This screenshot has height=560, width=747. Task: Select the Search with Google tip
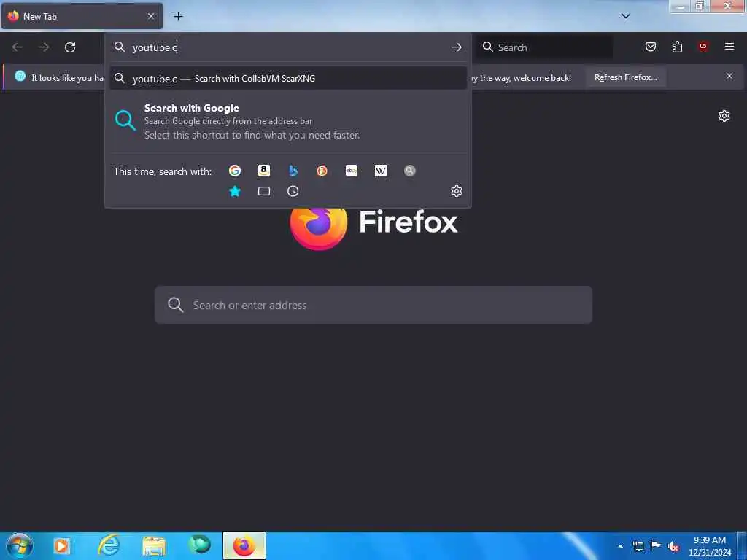click(x=287, y=122)
